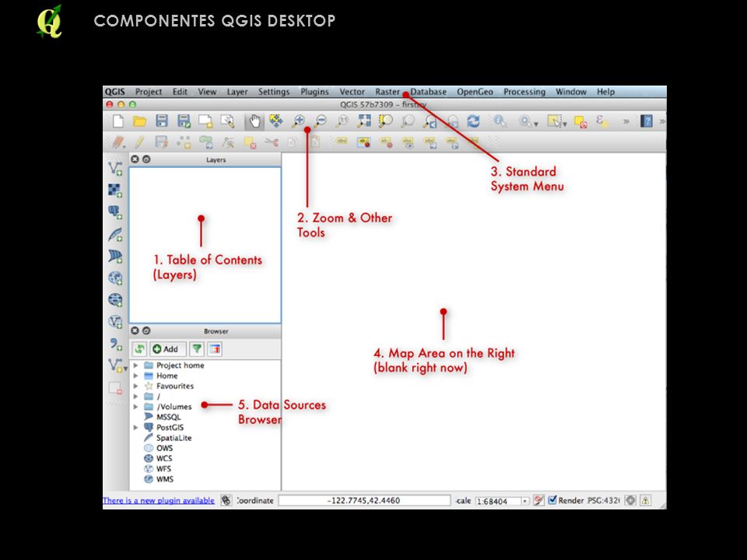
Task: Click the Add Raster Layer checkerboard icon
Action: pos(115,191)
